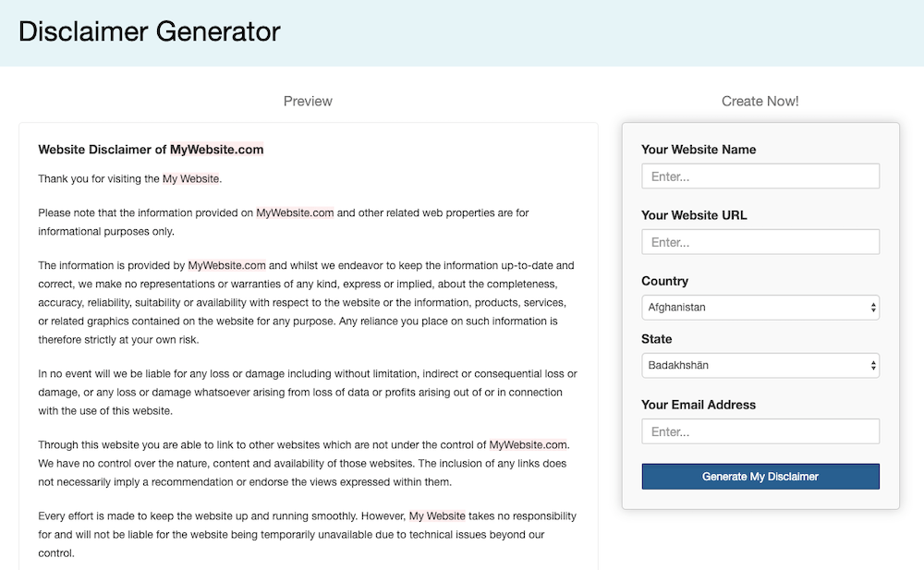Click the State dropdown arrow icon

pyautogui.click(x=873, y=366)
